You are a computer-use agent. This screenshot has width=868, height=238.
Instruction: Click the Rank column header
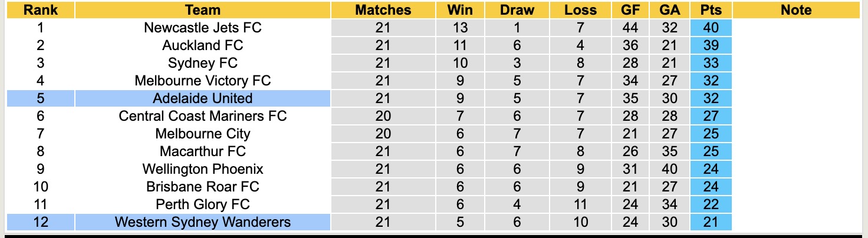click(40, 10)
